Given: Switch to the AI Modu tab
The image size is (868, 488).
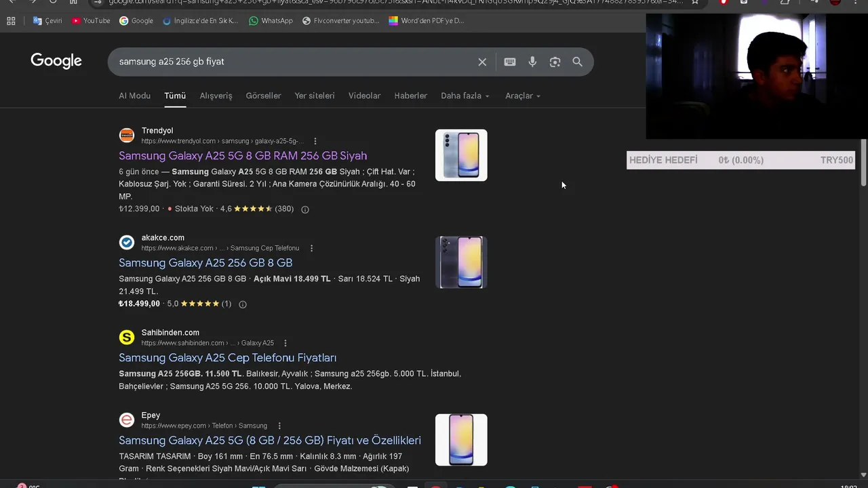Looking at the screenshot, I should pos(135,96).
